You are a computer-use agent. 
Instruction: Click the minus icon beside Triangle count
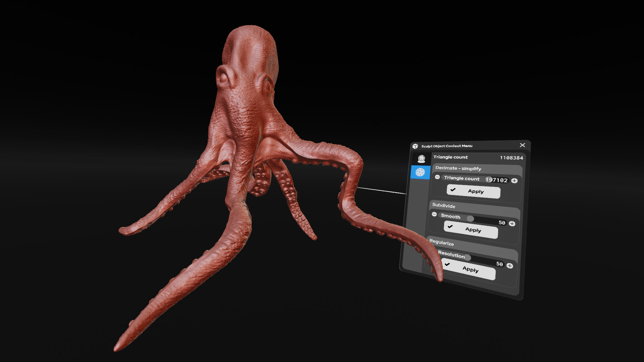pos(437,177)
